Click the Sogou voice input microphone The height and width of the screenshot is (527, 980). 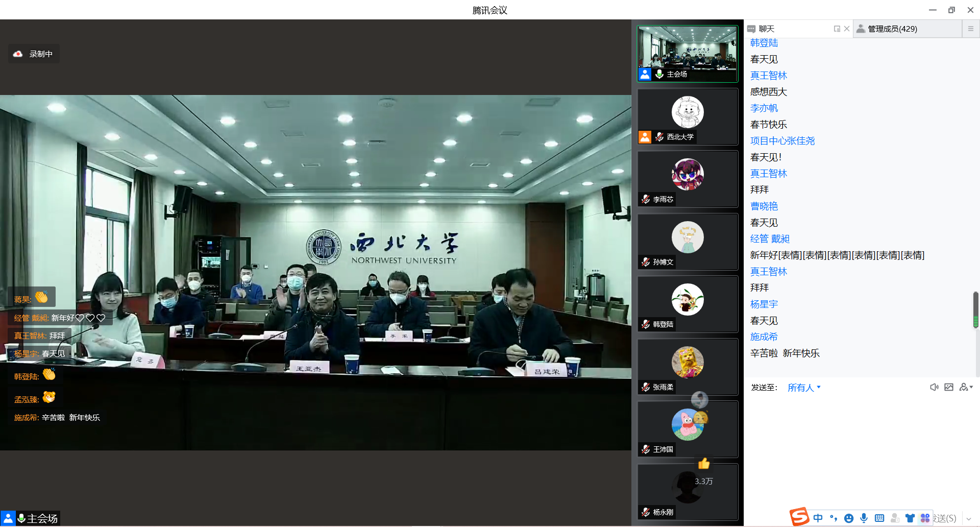point(864,518)
